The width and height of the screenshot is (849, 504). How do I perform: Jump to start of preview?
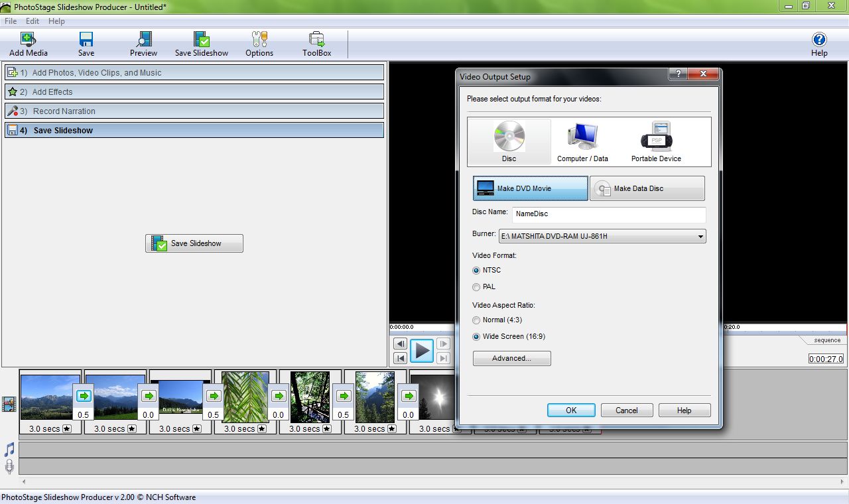point(400,358)
